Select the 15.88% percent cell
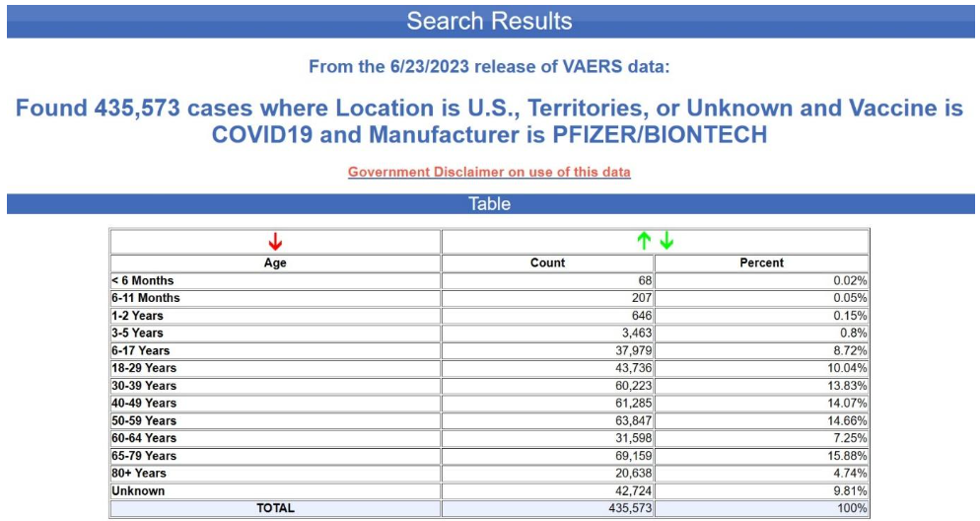The image size is (980, 521). pos(847,456)
